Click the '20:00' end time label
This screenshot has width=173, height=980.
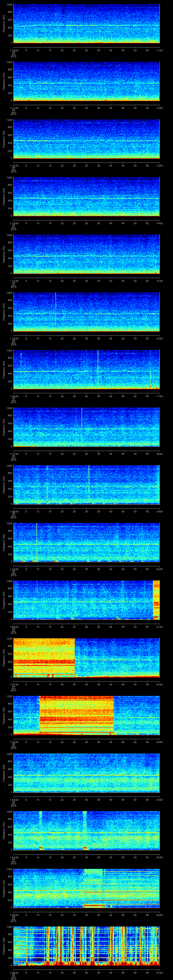160,569
